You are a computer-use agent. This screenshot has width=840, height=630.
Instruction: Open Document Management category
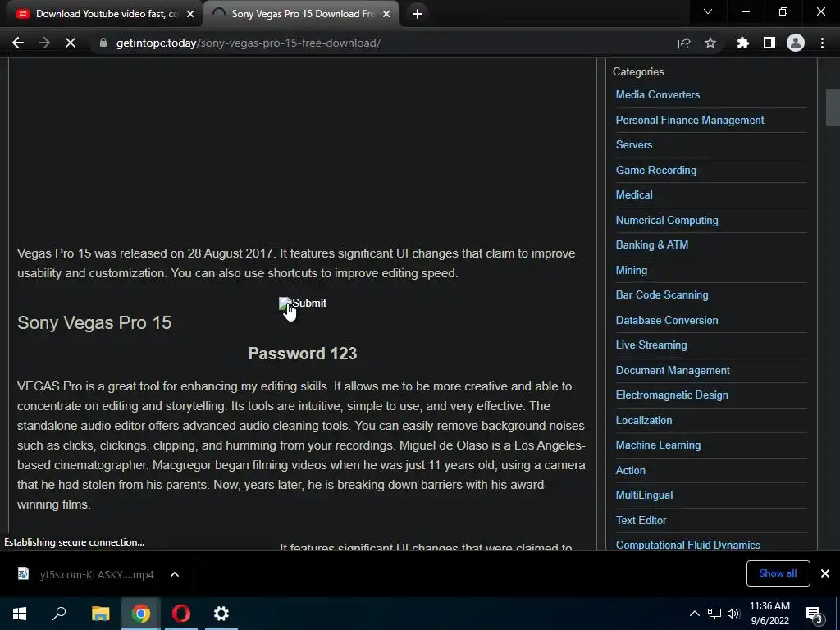(x=673, y=370)
